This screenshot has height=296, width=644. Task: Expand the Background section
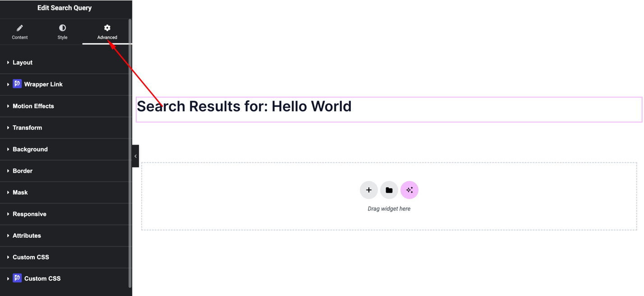30,149
